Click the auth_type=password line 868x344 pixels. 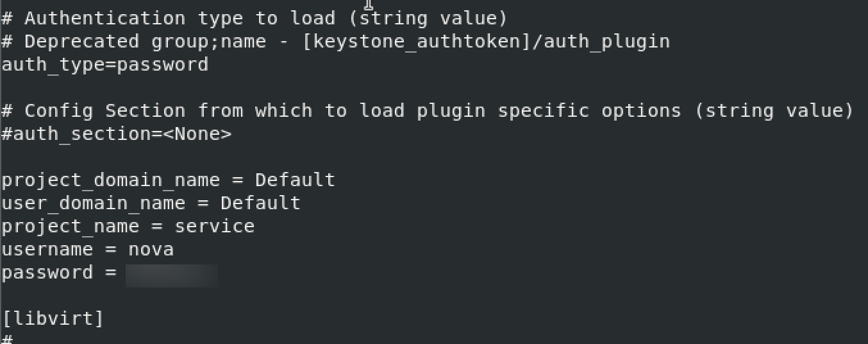click(x=105, y=65)
